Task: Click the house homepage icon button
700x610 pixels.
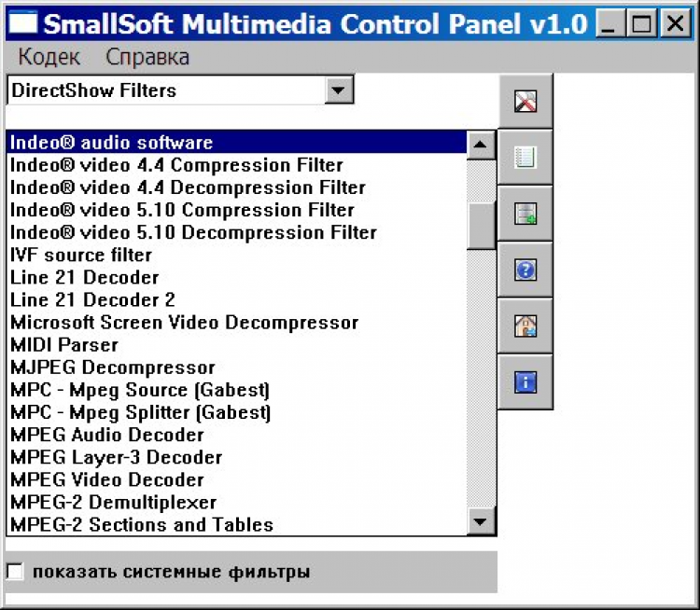Action: pos(525,326)
